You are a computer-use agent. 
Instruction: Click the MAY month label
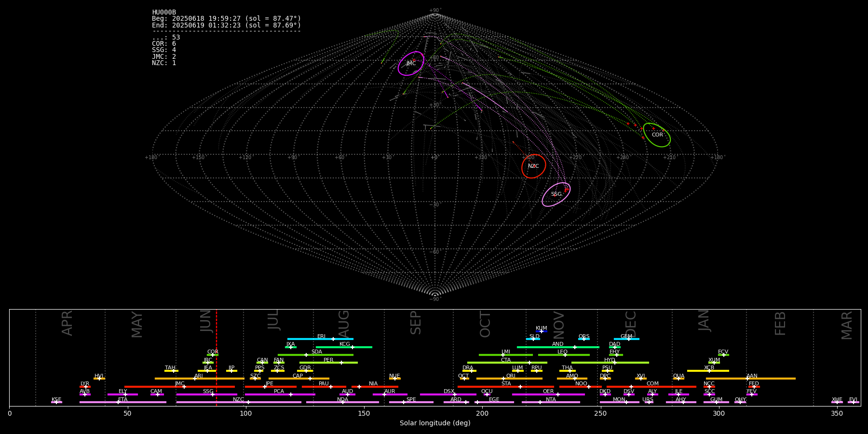(x=137, y=325)
